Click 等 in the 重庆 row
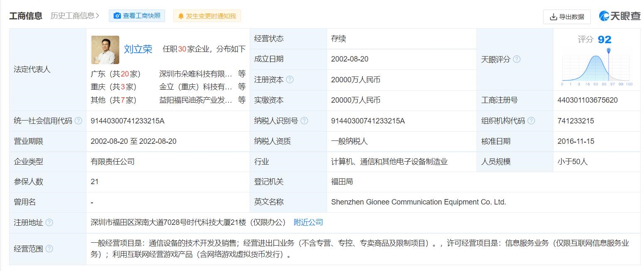Screen dimensions: 644x271 click(x=242, y=87)
